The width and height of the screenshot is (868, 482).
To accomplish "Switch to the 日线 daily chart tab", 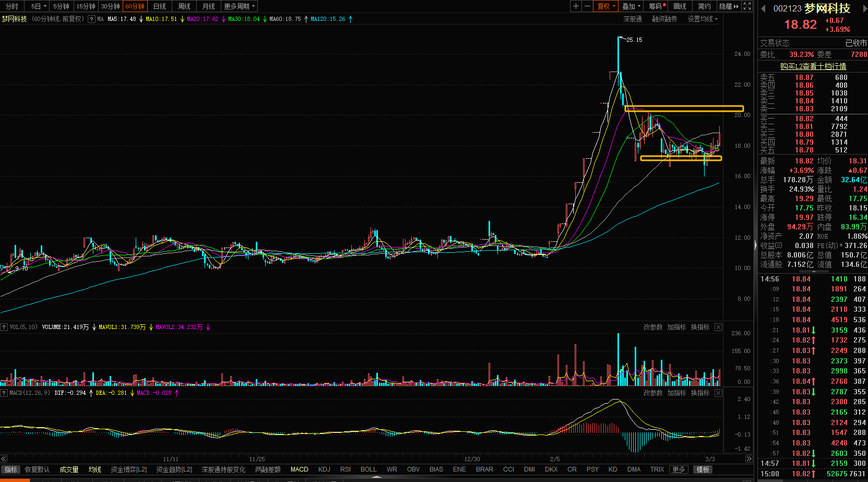I will 160,6.
